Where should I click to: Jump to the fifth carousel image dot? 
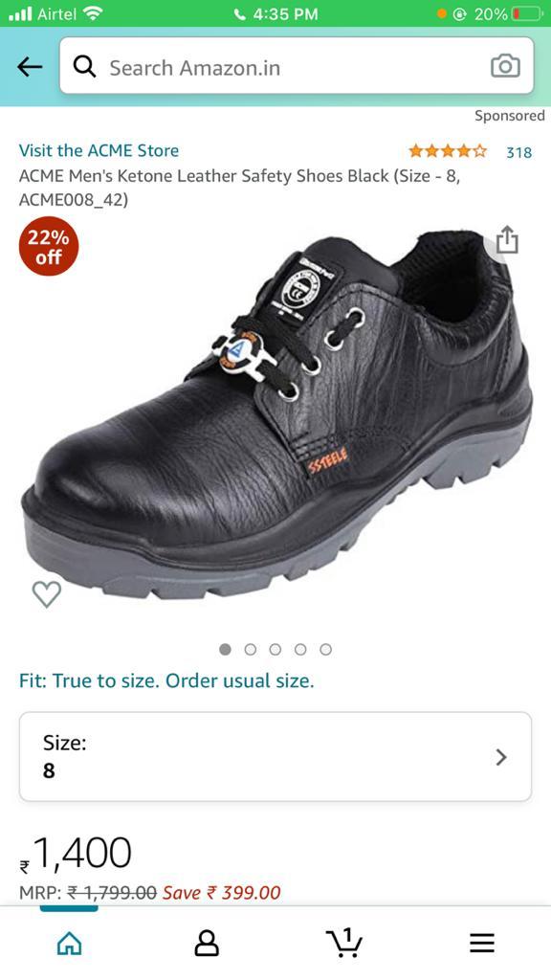[325, 650]
